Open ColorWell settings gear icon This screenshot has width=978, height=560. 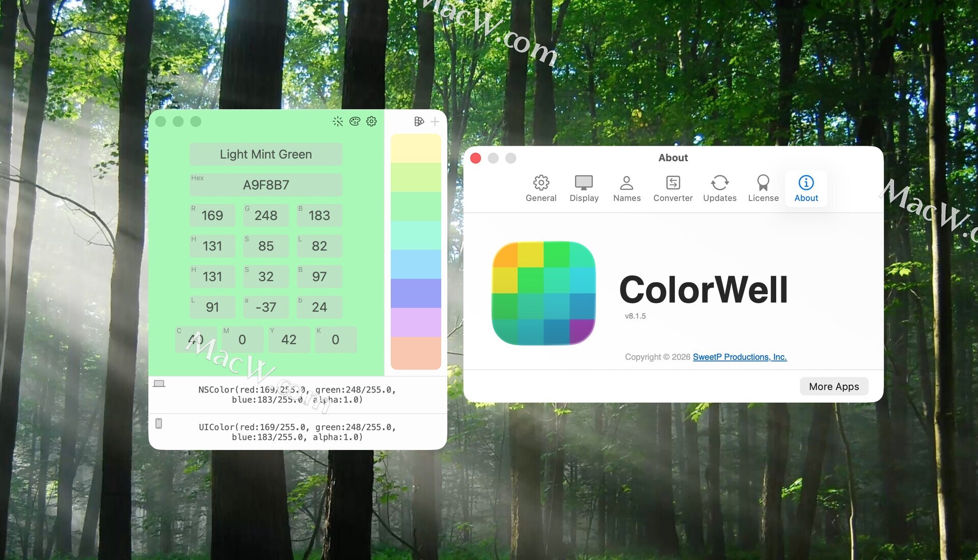372,121
